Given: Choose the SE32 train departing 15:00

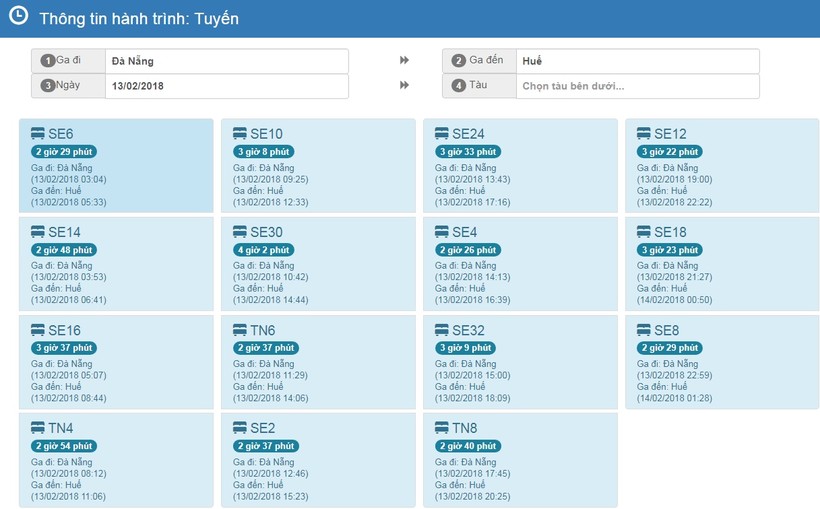Looking at the screenshot, I should pos(520,361).
